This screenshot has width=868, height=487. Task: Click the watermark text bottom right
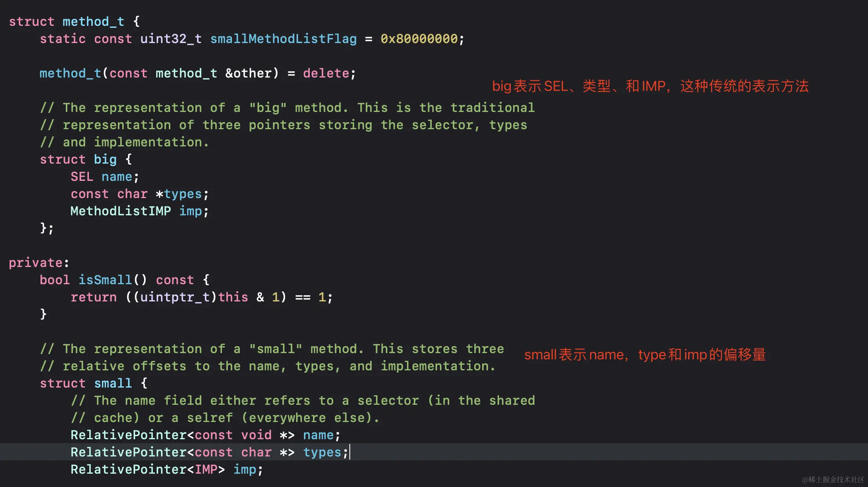[833, 480]
